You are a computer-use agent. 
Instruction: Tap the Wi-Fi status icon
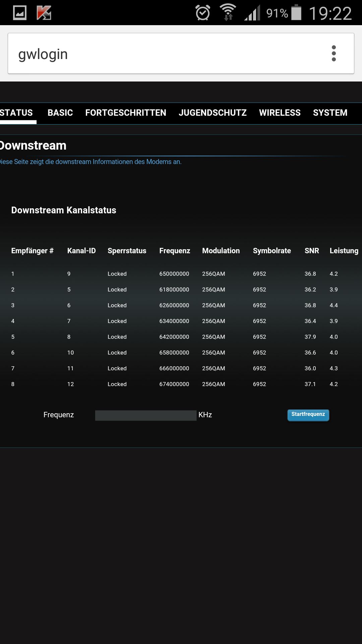click(x=228, y=12)
